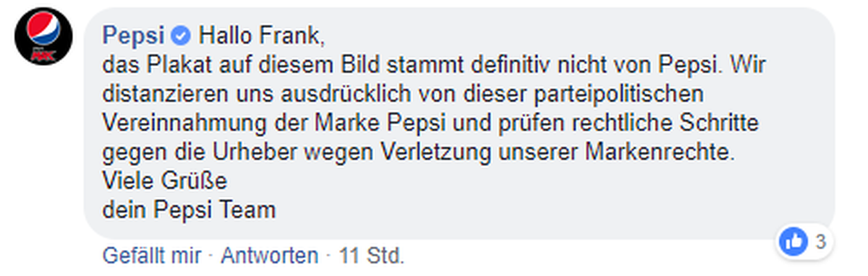Open the '11 Std.' timestamp link
868x276 pixels.
click(372, 256)
